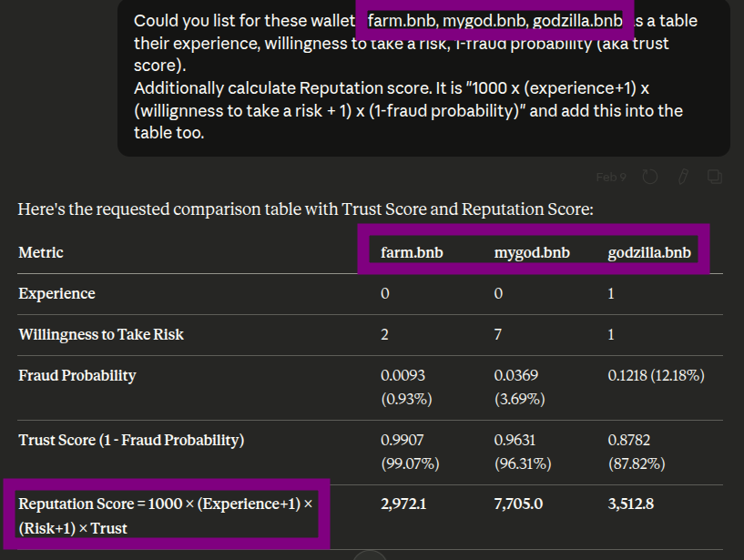
Task: Click the copy message icon
Action: click(715, 177)
